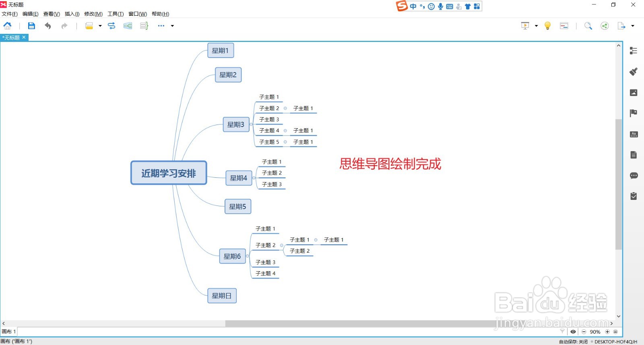Add a boundary around topics

pos(128,26)
